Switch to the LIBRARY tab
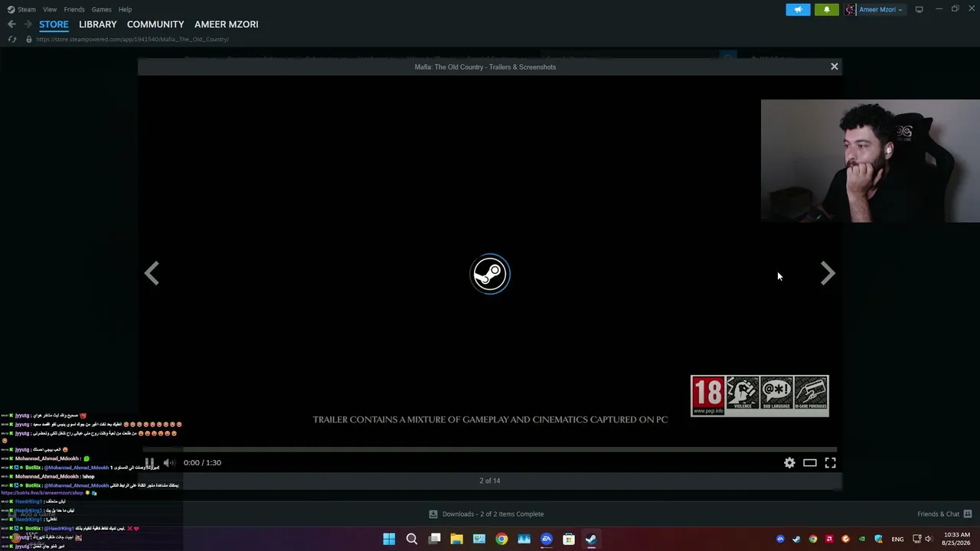 98,24
